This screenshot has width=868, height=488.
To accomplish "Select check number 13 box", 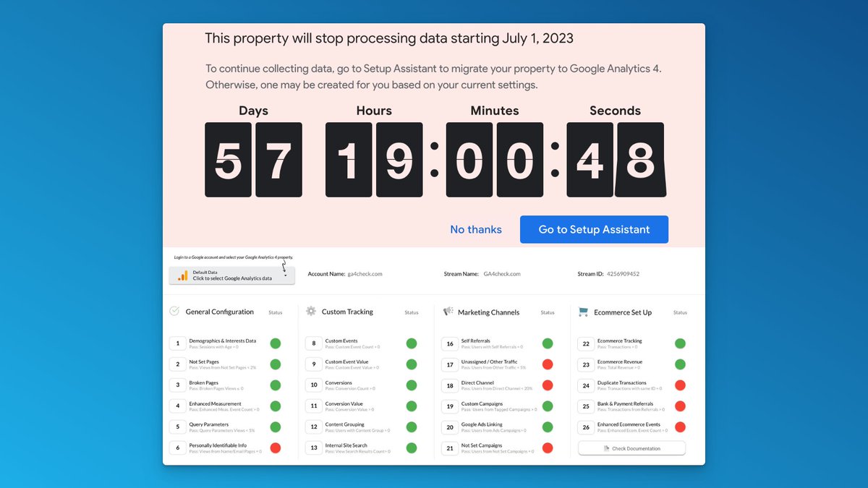I will coord(313,448).
